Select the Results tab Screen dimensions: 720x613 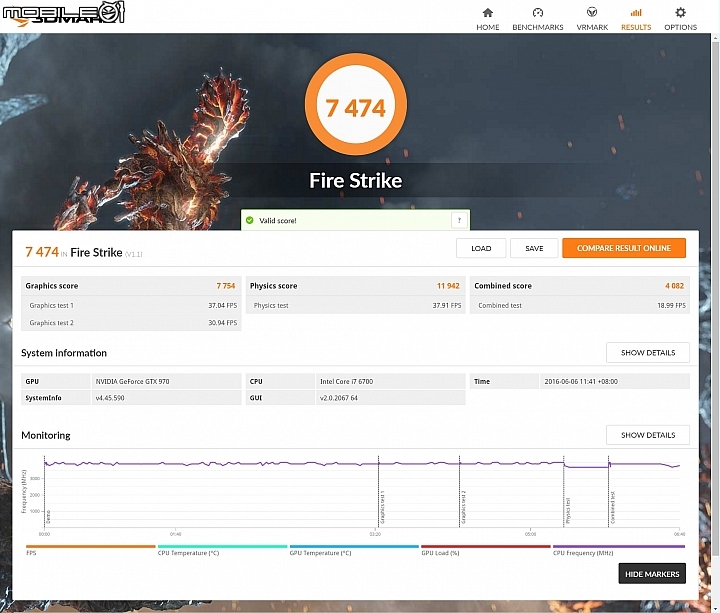click(x=636, y=19)
